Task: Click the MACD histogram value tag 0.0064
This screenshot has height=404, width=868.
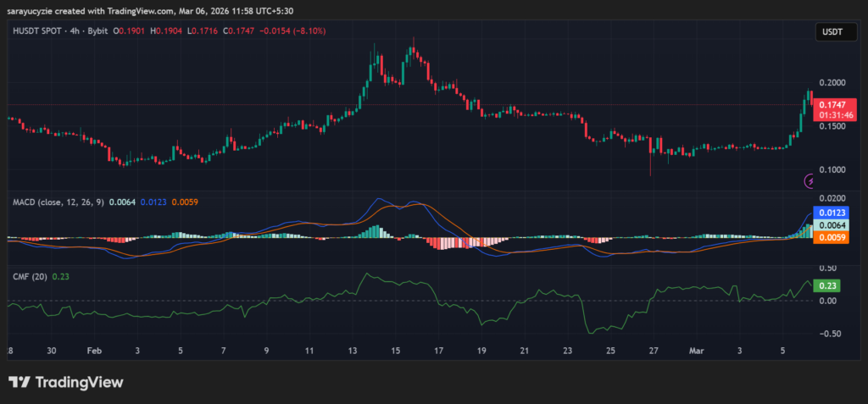Action: click(x=832, y=225)
